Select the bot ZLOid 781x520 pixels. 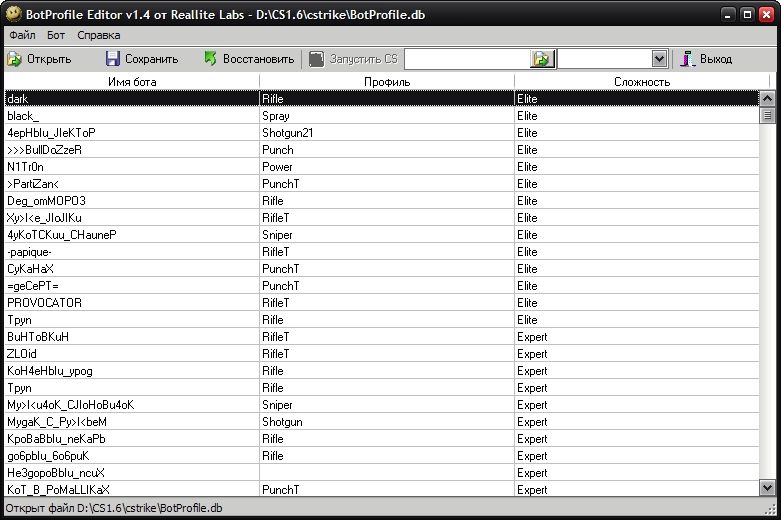point(382,354)
